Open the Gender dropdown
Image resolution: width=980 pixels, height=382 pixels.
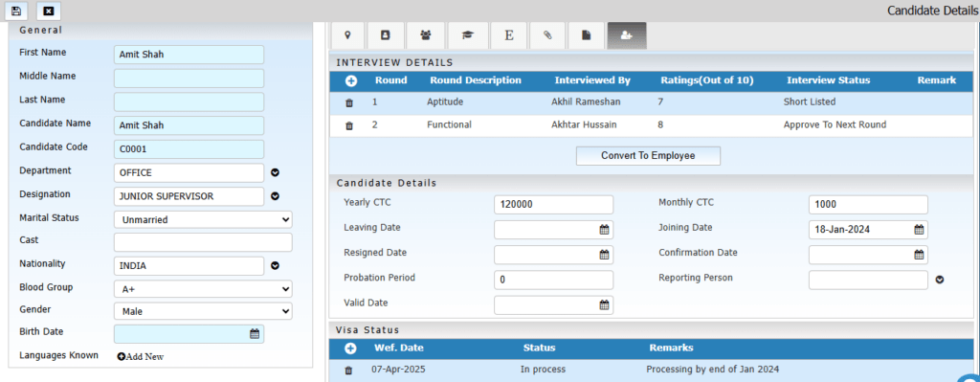[203, 311]
